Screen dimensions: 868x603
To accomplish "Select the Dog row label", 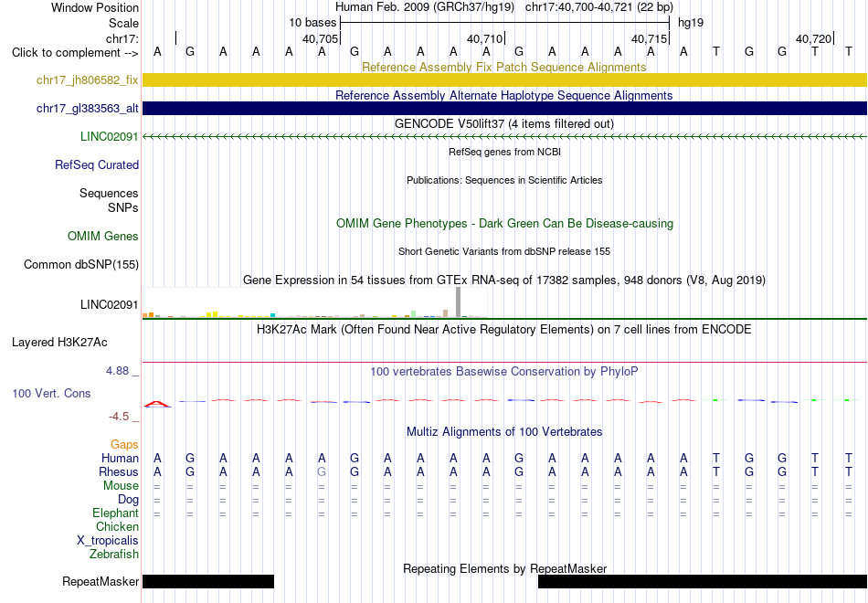I will pos(128,500).
